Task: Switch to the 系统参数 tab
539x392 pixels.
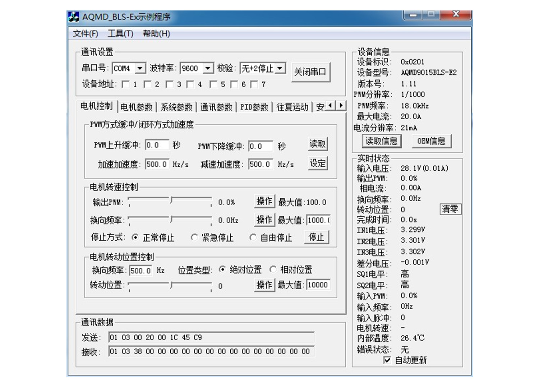Action: pos(176,107)
